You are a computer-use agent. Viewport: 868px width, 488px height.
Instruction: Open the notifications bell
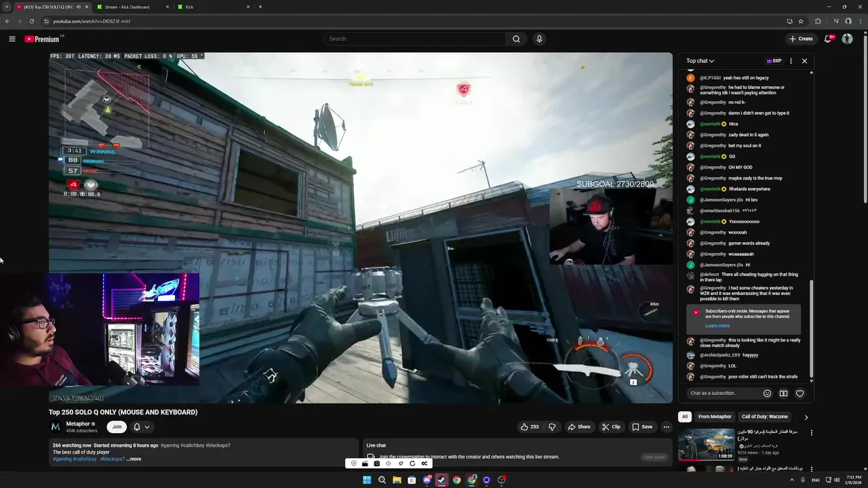pos(828,39)
